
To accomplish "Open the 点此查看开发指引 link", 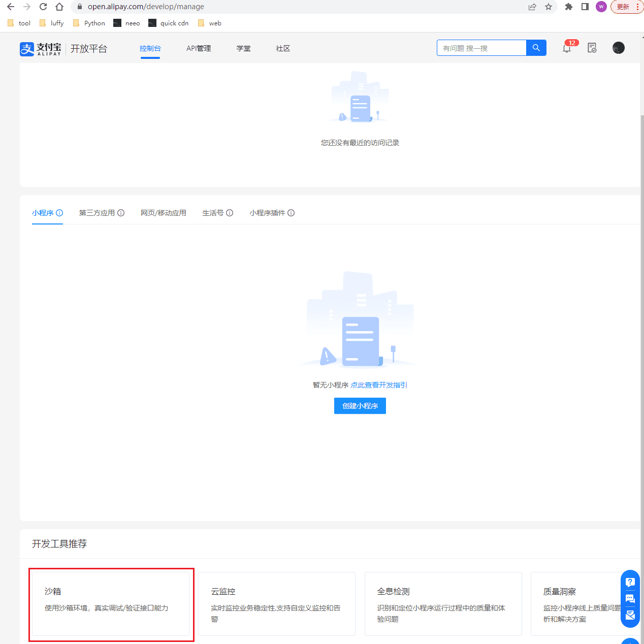I will point(379,385).
